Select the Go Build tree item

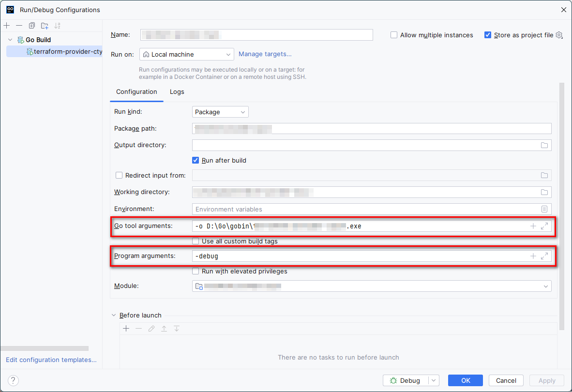pyautogui.click(x=38, y=40)
